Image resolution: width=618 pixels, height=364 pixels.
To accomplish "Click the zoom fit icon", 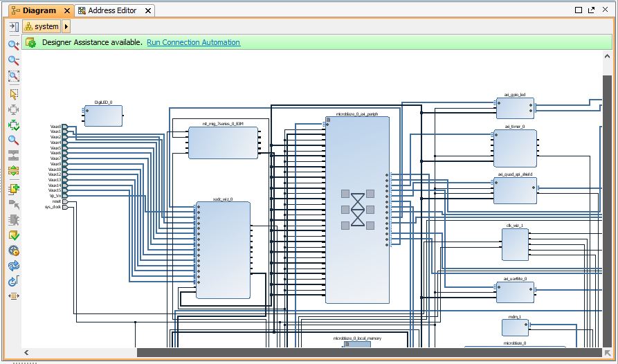I will pyautogui.click(x=14, y=109).
